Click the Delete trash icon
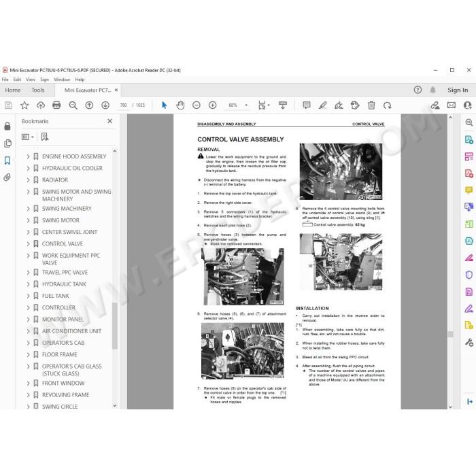 [371, 105]
